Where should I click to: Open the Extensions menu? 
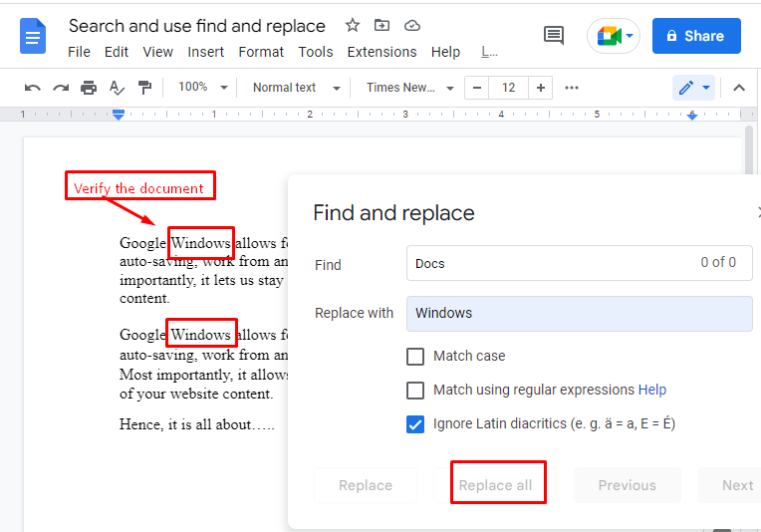[381, 52]
